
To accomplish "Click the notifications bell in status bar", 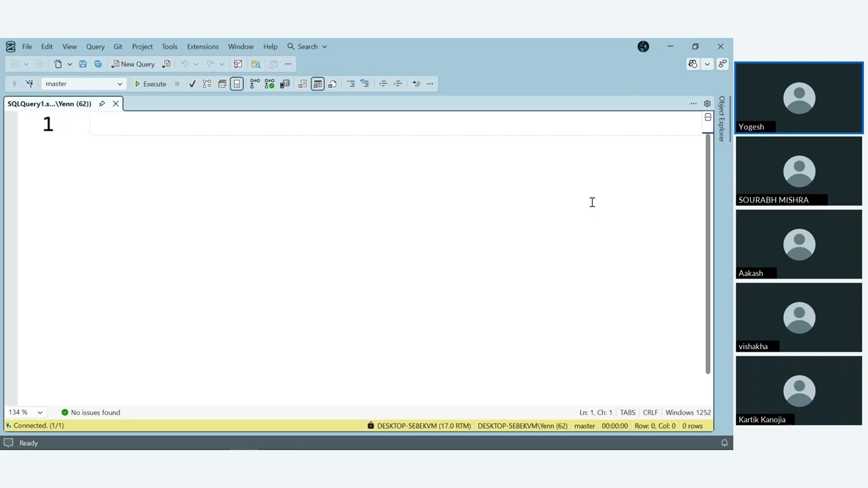I will pos(724,443).
